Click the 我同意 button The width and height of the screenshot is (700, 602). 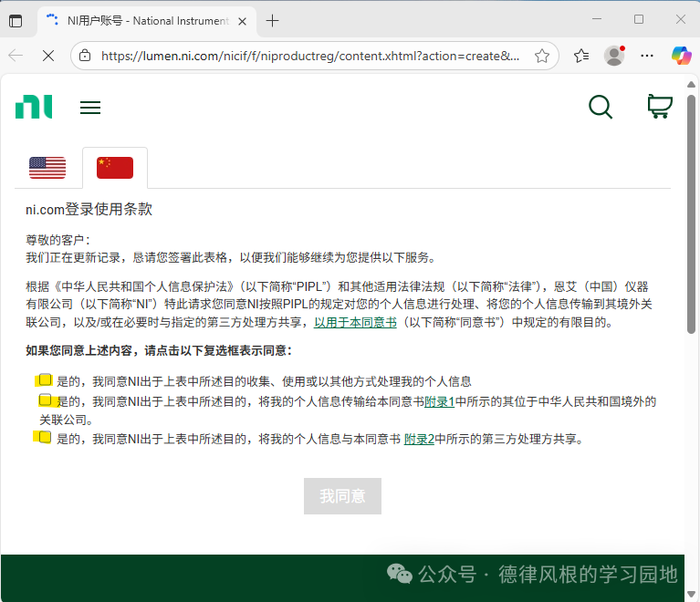(342, 496)
